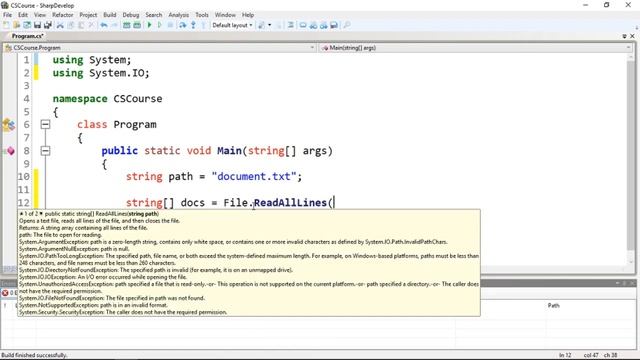Click "System.IO" in the second using line
Image resolution: width=640 pixels, height=360 pixels.
[x=116, y=73]
